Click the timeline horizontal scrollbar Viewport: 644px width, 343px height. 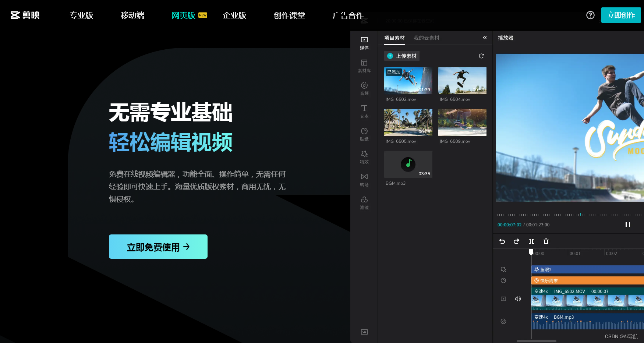pos(537,341)
